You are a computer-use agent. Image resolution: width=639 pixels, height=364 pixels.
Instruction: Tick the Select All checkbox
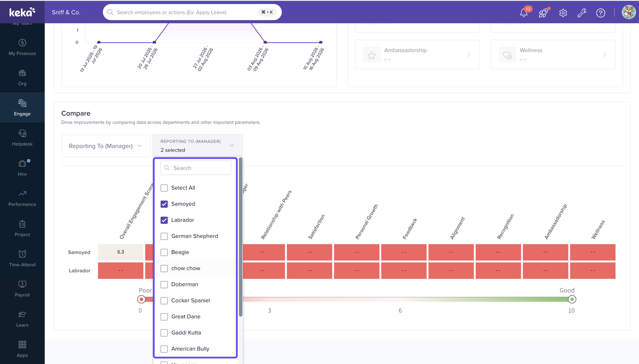[164, 188]
